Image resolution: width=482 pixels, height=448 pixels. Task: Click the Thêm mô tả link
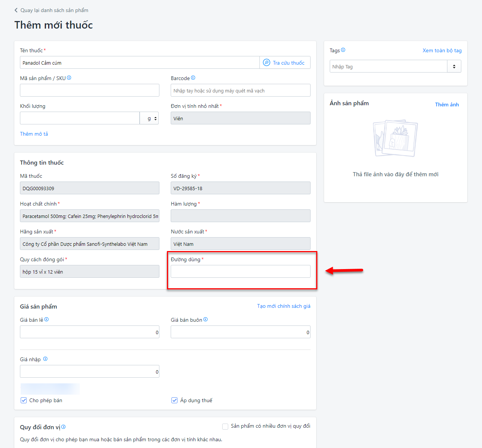click(34, 134)
